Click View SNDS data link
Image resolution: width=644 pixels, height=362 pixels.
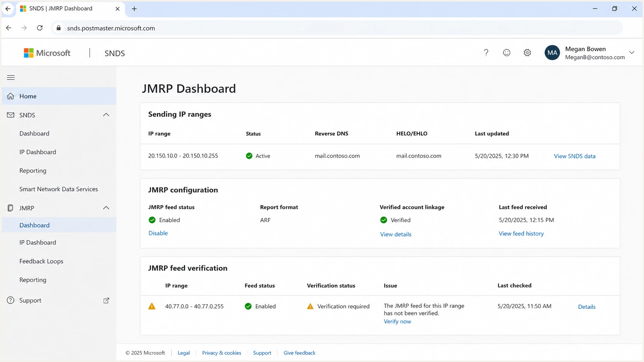(x=575, y=156)
